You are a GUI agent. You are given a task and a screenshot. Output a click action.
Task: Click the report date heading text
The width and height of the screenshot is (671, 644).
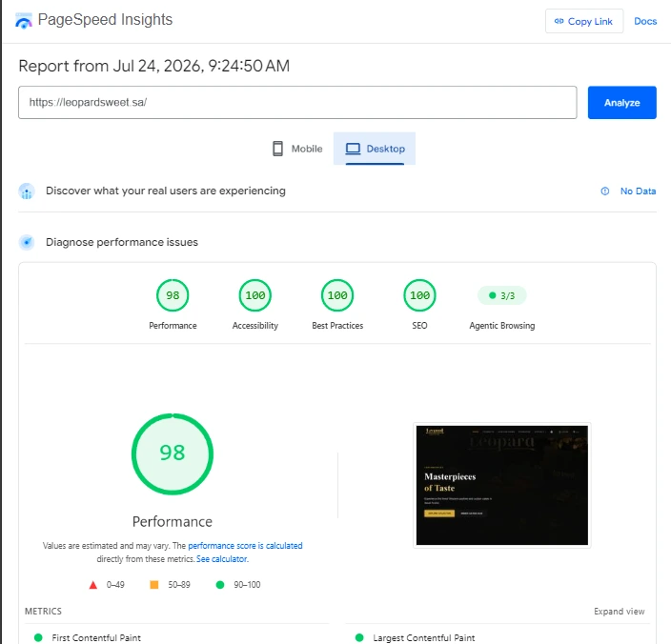pyautogui.click(x=154, y=66)
